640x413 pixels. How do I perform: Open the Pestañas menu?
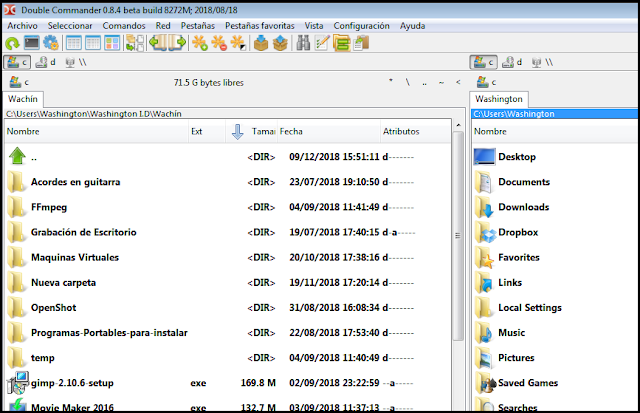coord(198,26)
